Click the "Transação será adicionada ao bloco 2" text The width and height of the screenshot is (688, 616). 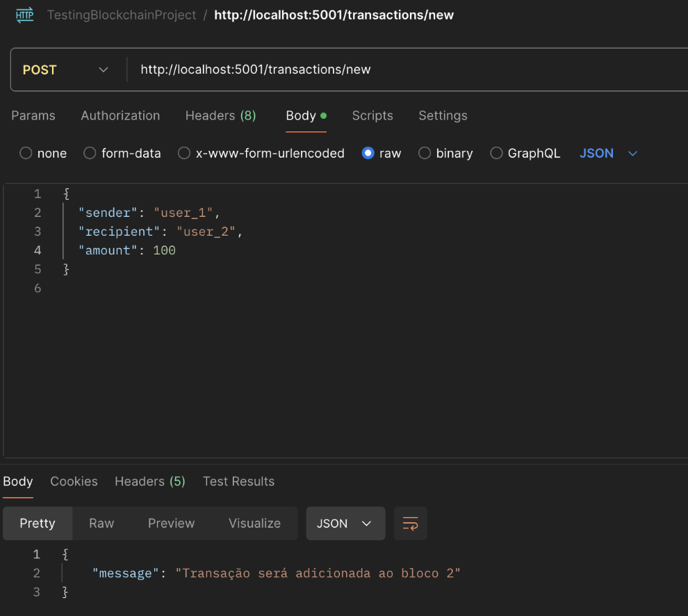pyautogui.click(x=318, y=574)
